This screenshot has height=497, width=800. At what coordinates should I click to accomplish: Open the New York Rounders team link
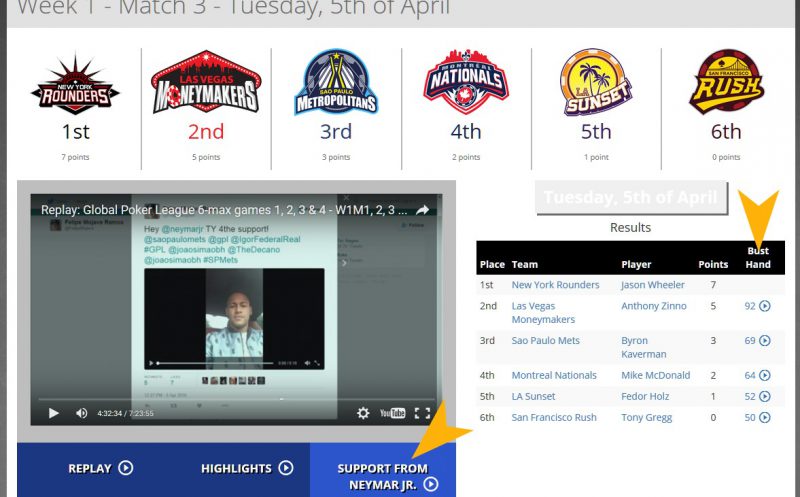pyautogui.click(x=555, y=285)
